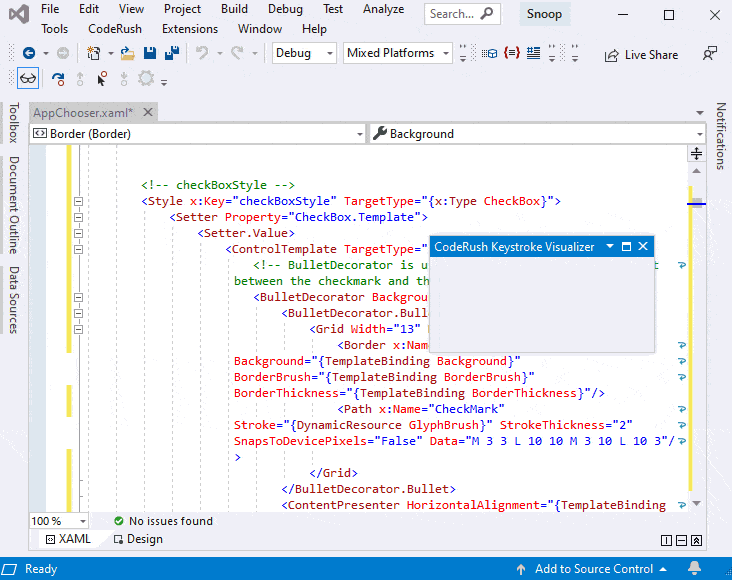Image resolution: width=732 pixels, height=580 pixels.
Task: Open Keystroke Visualizer window options arrow
Action: coord(610,246)
